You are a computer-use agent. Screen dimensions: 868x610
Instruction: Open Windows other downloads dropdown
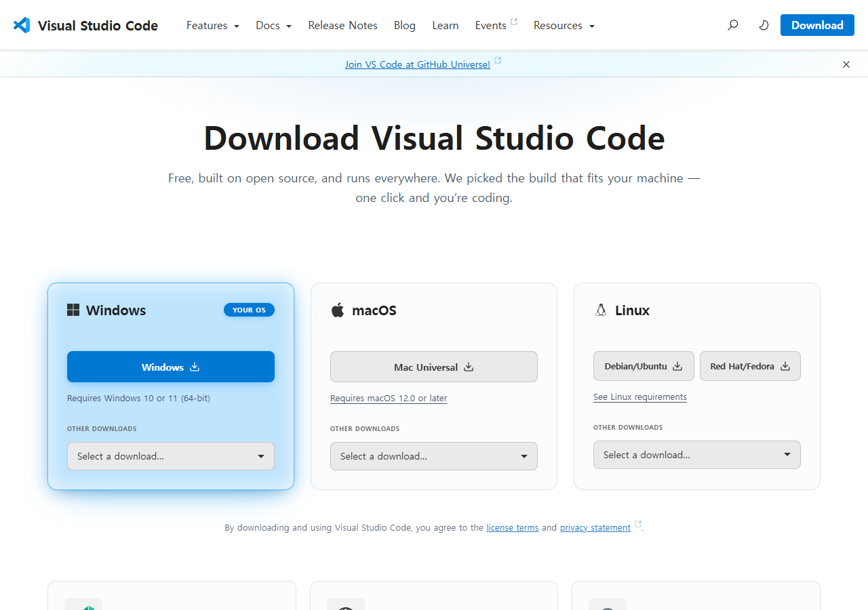tap(171, 456)
